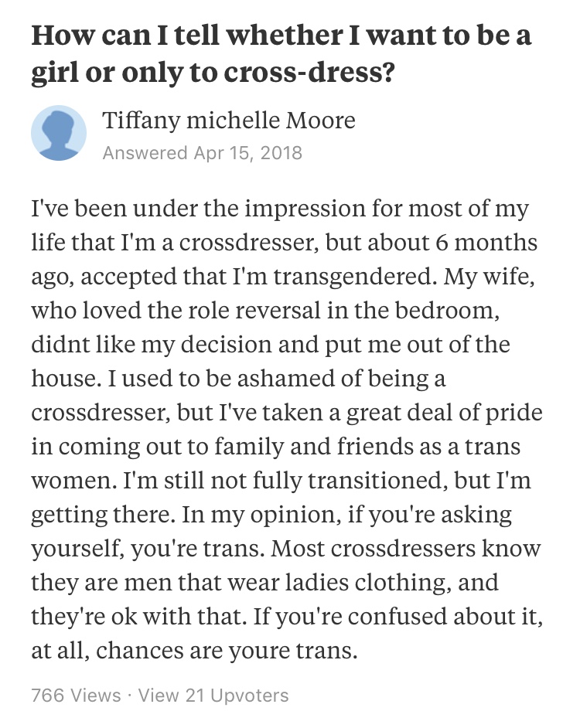This screenshot has width=580, height=728.
Task: Click the word "crossdressers" in the answer body
Action: click(x=404, y=549)
